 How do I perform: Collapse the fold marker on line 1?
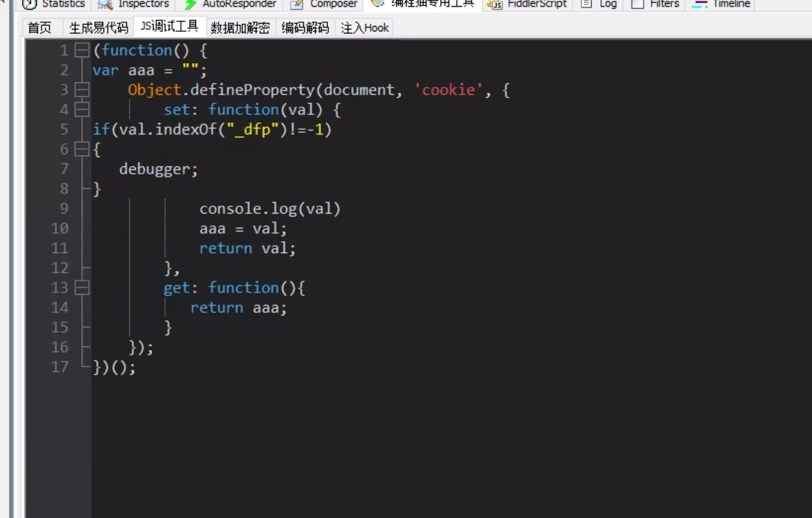(x=82, y=50)
